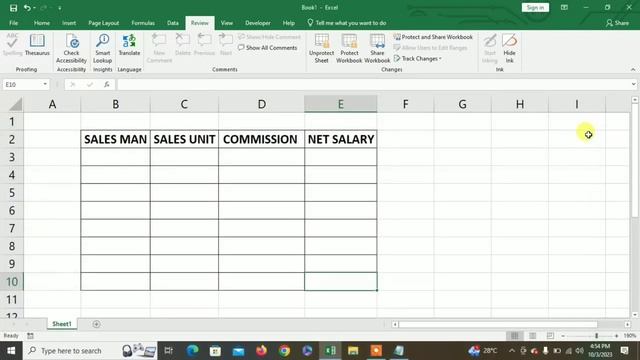Open Google Chrome from the taskbar

[284, 351]
